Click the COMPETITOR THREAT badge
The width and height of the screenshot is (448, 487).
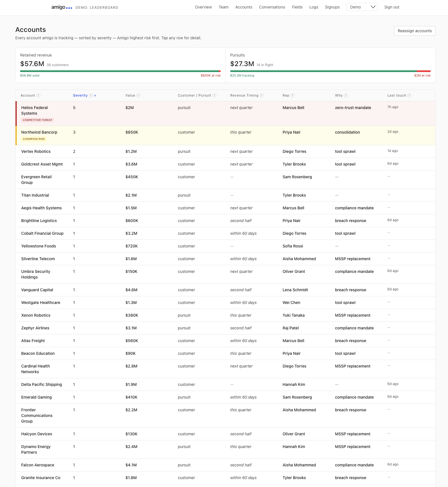click(x=38, y=120)
